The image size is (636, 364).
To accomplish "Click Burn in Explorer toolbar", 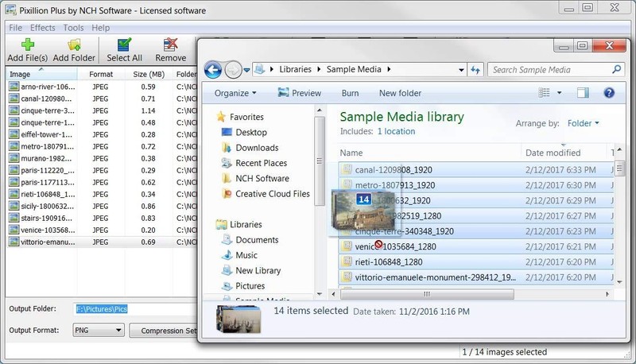I will click(350, 93).
